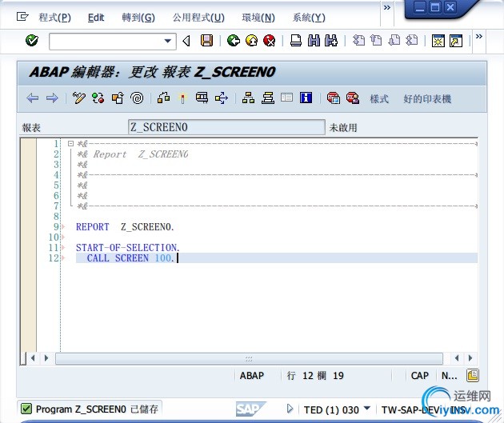Click the First Page icon
Viewport: 504px width, 423px height.
tap(358, 41)
